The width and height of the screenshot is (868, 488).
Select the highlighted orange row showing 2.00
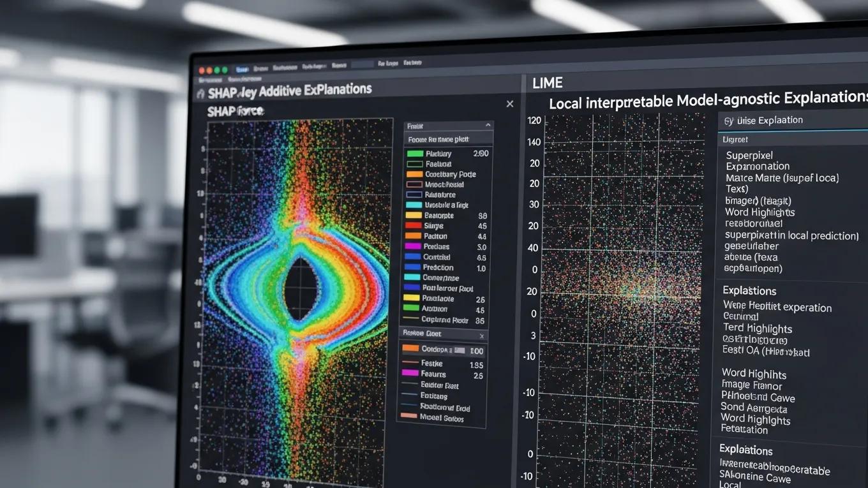point(442,350)
